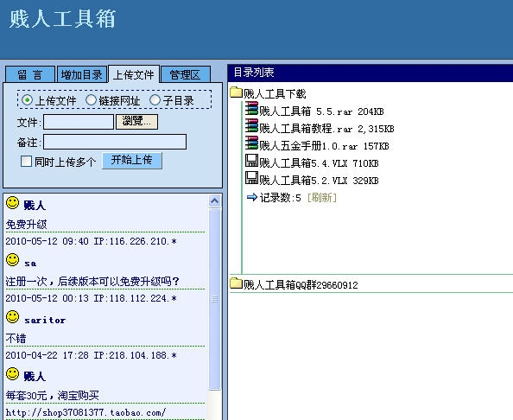Screen dimensions: 513x420
Task: Open 贱人工具箱教程.rar download
Action: [326, 129]
